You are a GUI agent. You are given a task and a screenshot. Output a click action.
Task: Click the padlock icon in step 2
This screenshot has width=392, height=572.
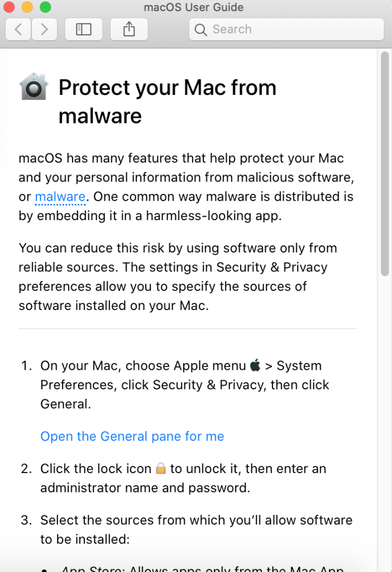(x=161, y=468)
